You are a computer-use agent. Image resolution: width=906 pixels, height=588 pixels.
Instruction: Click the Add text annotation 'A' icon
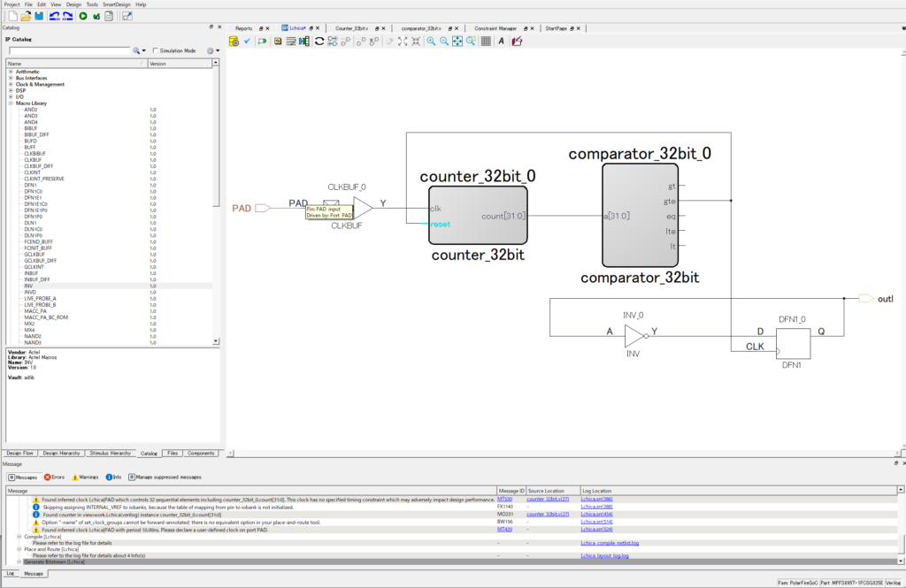[501, 41]
